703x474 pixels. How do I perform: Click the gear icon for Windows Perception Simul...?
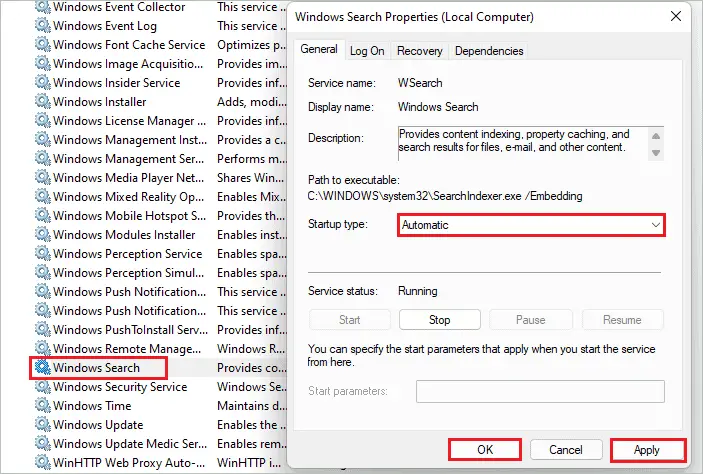(43, 272)
